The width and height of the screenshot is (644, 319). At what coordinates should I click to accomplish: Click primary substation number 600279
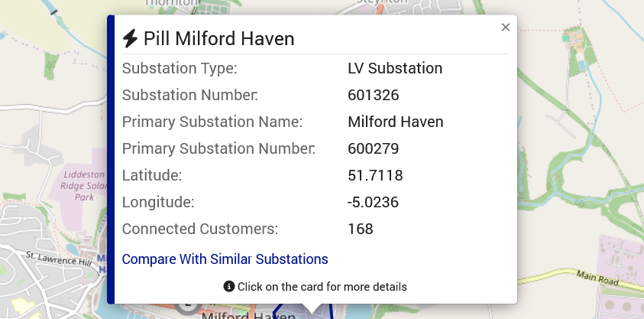pyautogui.click(x=373, y=148)
